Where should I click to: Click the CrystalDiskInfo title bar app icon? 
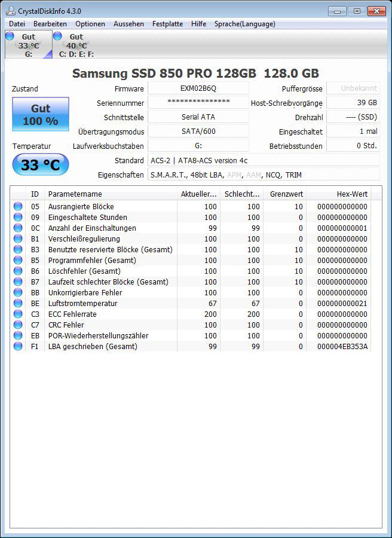10,11
